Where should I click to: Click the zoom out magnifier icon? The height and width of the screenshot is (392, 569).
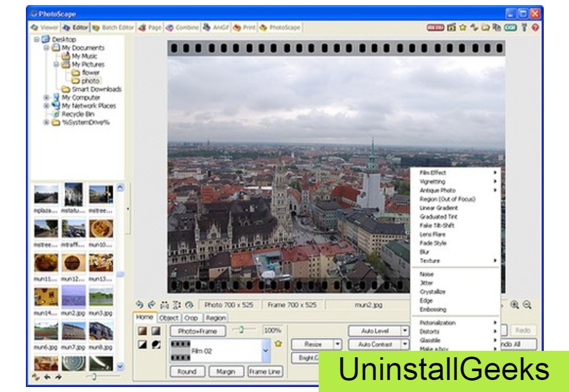527,305
